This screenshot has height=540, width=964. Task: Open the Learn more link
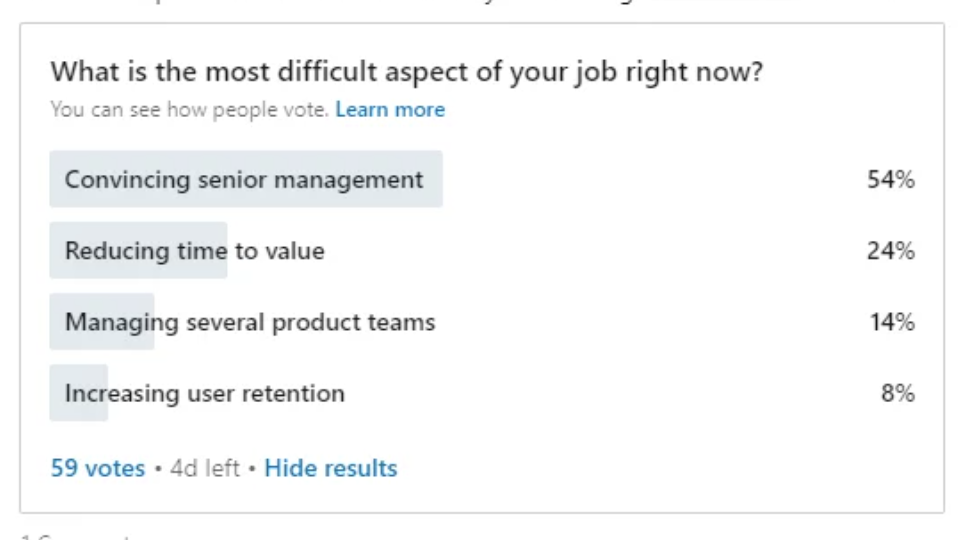pyautogui.click(x=390, y=110)
